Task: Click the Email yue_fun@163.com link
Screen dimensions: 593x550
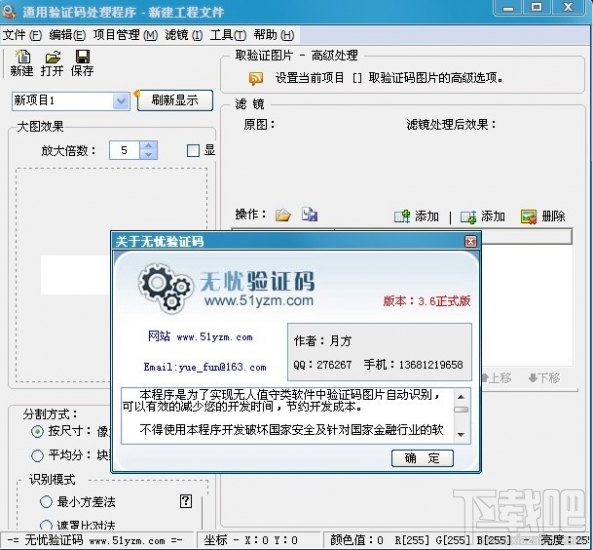Action: [x=205, y=367]
